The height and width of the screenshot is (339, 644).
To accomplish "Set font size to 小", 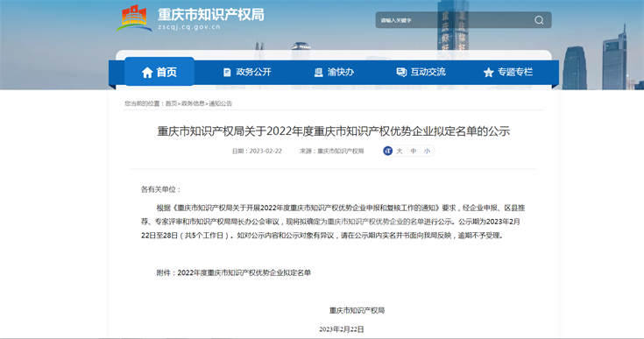I will 428,151.
